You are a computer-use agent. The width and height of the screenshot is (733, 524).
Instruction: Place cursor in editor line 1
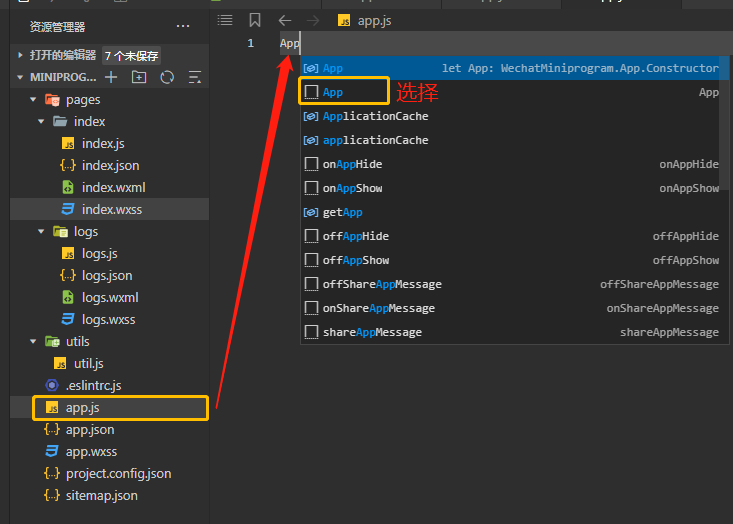tap(506, 43)
